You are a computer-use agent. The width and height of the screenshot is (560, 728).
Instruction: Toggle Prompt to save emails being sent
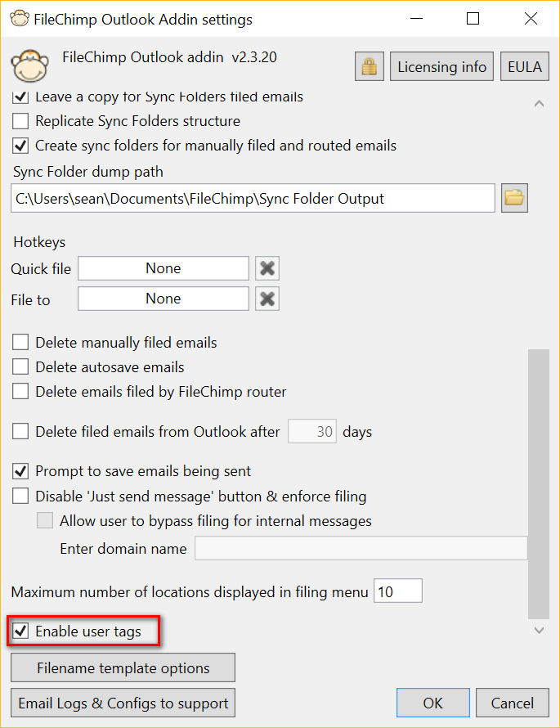tap(20, 471)
